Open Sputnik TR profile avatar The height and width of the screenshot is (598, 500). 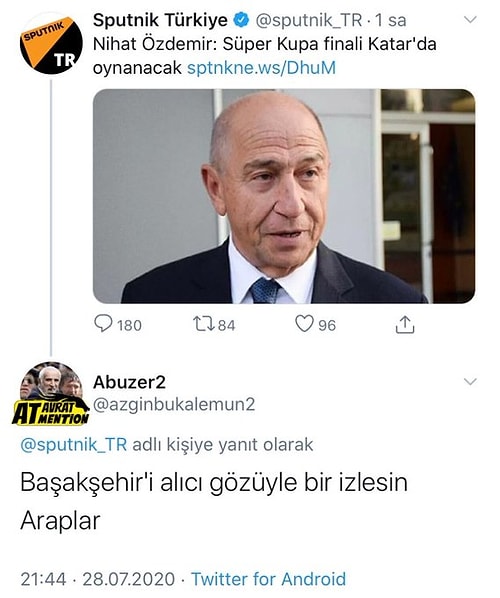click(51, 45)
